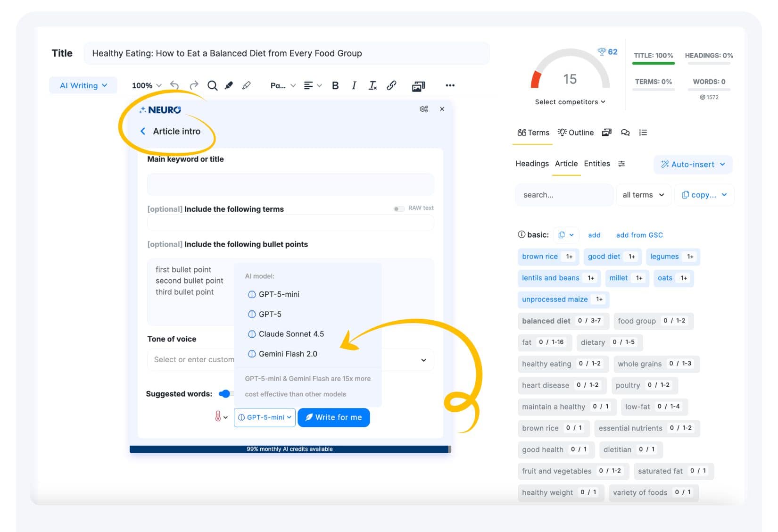Switch to the Terms tab
Viewport: 778px width, 532px height.
[x=533, y=133]
